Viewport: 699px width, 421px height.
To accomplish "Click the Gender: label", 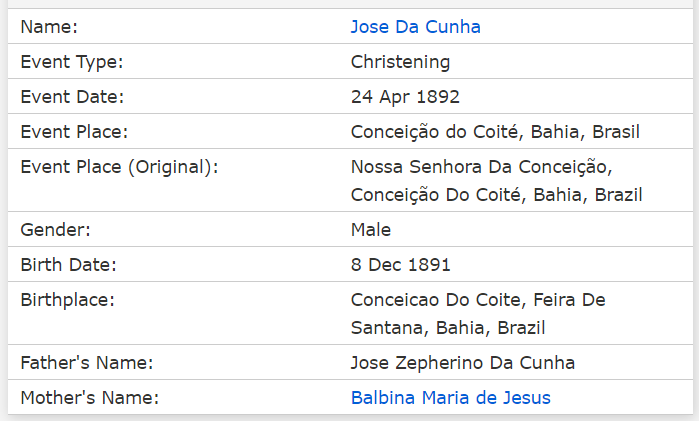I will pyautogui.click(x=55, y=230).
